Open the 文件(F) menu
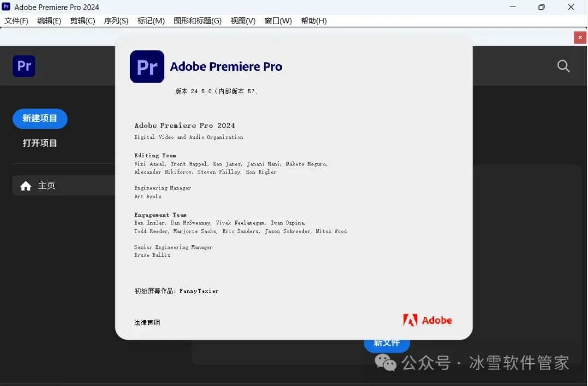The image size is (588, 386). pos(16,21)
